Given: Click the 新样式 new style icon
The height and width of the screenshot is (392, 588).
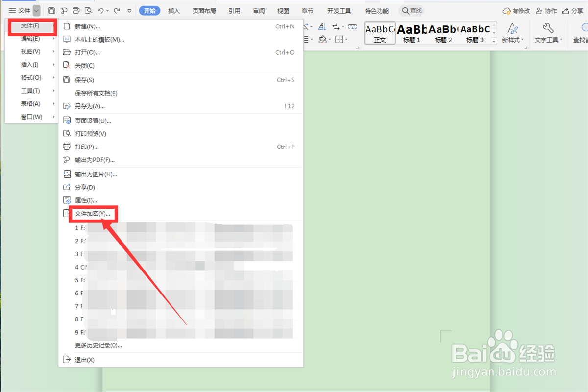Looking at the screenshot, I should (x=513, y=27).
